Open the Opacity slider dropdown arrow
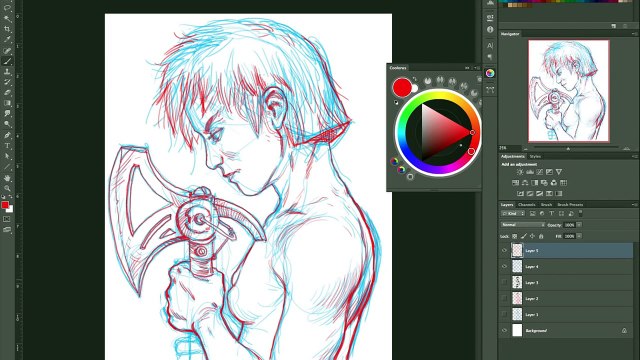Image resolution: width=640 pixels, height=360 pixels. [x=579, y=225]
